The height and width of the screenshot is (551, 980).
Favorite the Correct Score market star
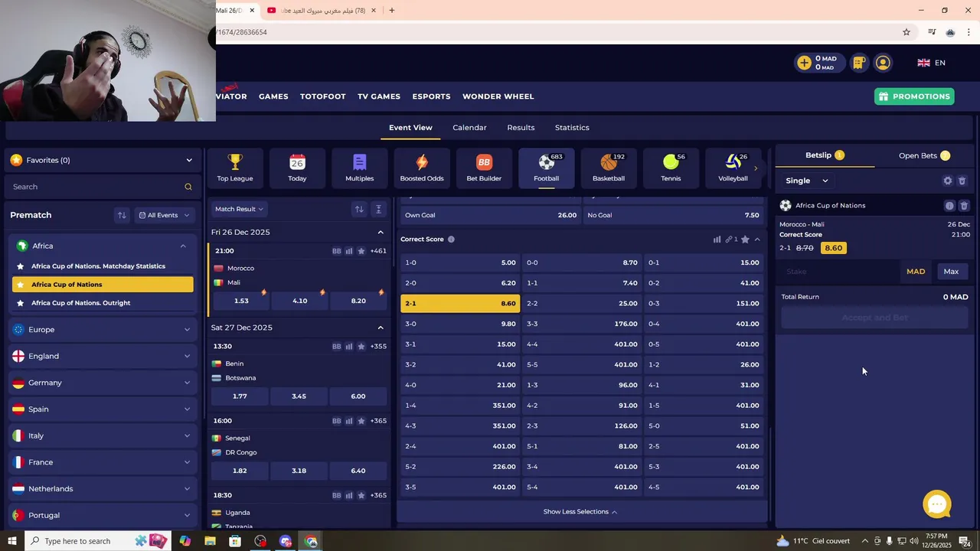[x=745, y=240]
